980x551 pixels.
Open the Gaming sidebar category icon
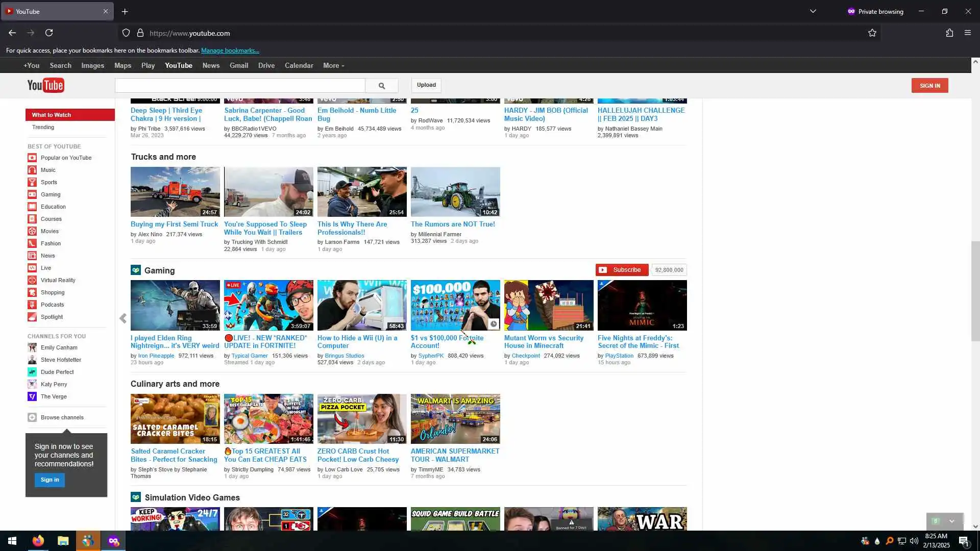[x=32, y=194]
